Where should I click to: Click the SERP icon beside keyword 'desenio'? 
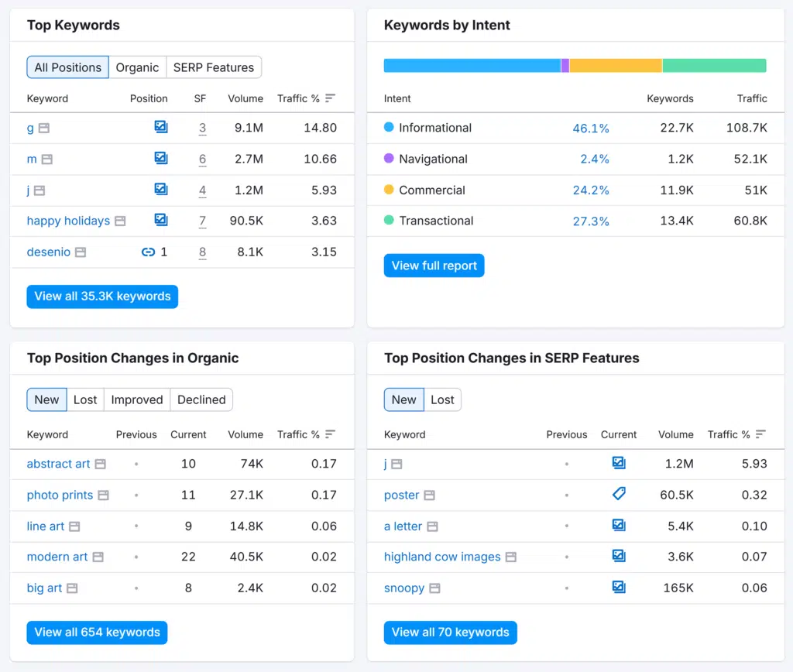81,252
